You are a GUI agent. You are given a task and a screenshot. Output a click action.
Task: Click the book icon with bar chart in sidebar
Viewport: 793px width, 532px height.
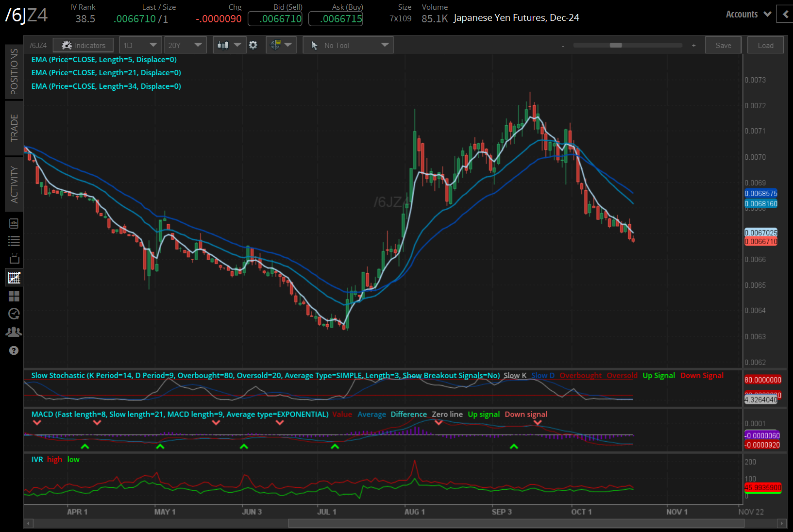(x=14, y=223)
